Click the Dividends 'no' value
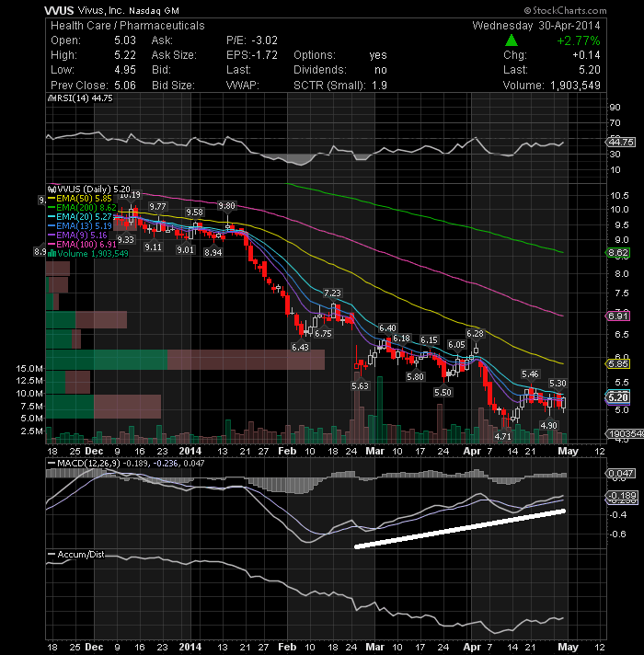This screenshot has height=655, width=644. [381, 70]
